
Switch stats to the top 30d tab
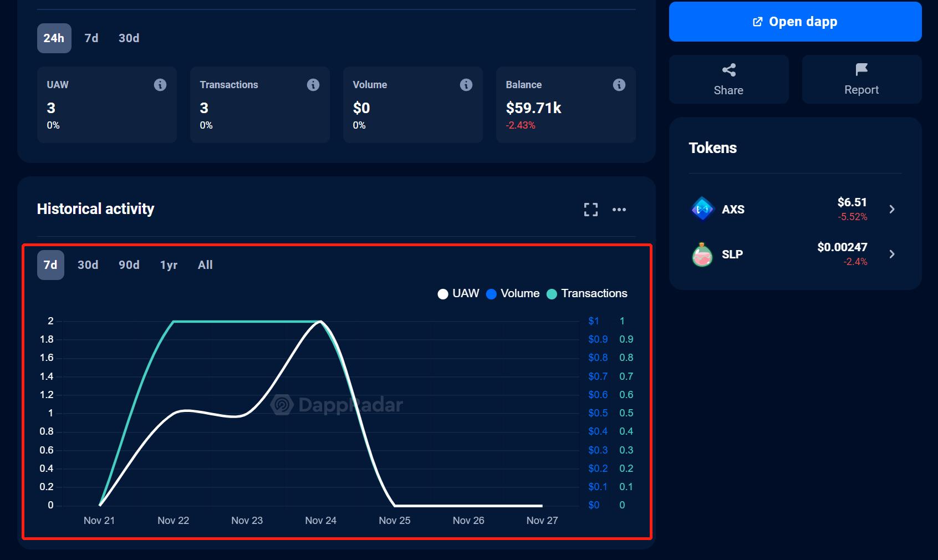click(129, 38)
